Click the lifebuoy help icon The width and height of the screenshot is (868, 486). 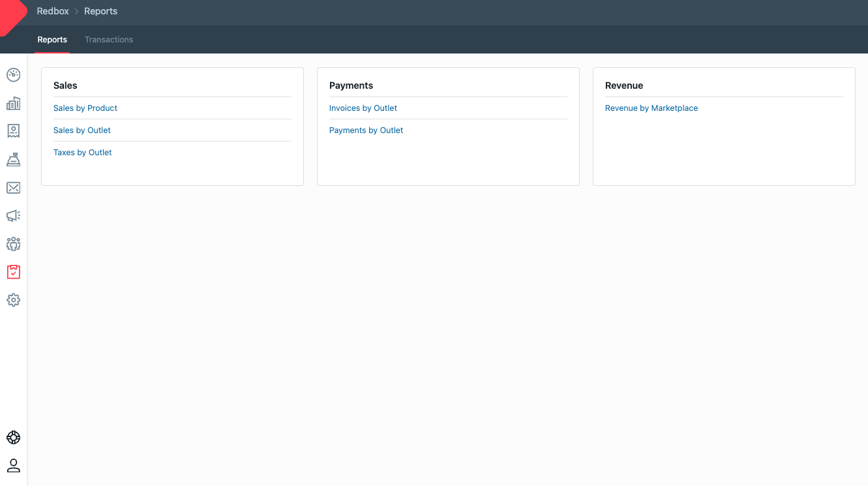coord(13,438)
